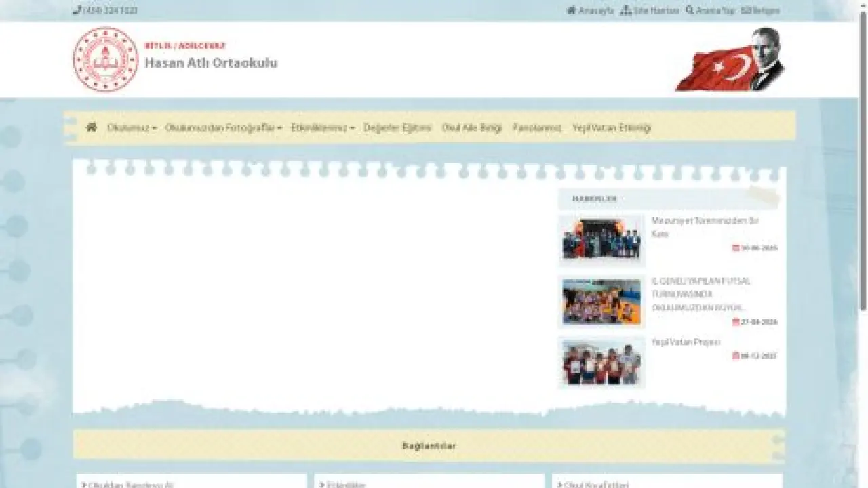
Task: Click the calendar icon on Yeşil Vatan Projesi date
Action: (x=736, y=356)
